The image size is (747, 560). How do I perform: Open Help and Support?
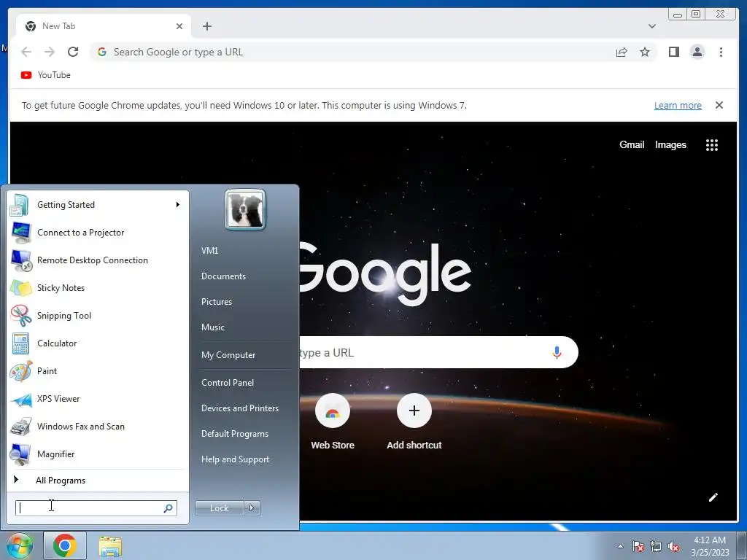point(236,459)
